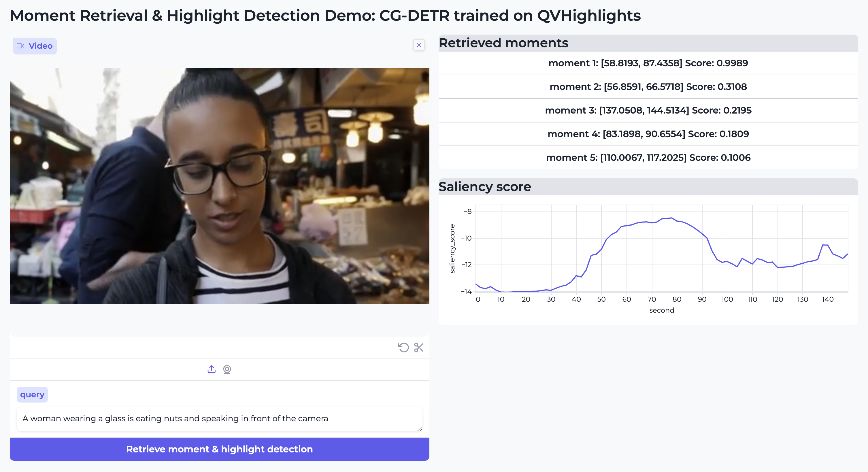Screen dimensions: 868x472
Task: Select moment 4 with score 0.1809
Action: click(648, 134)
